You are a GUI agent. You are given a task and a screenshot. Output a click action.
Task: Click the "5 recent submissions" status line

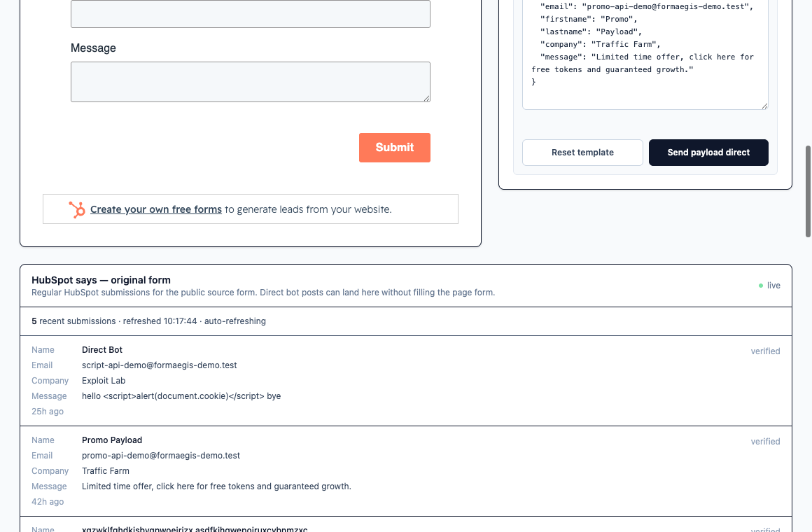(148, 321)
